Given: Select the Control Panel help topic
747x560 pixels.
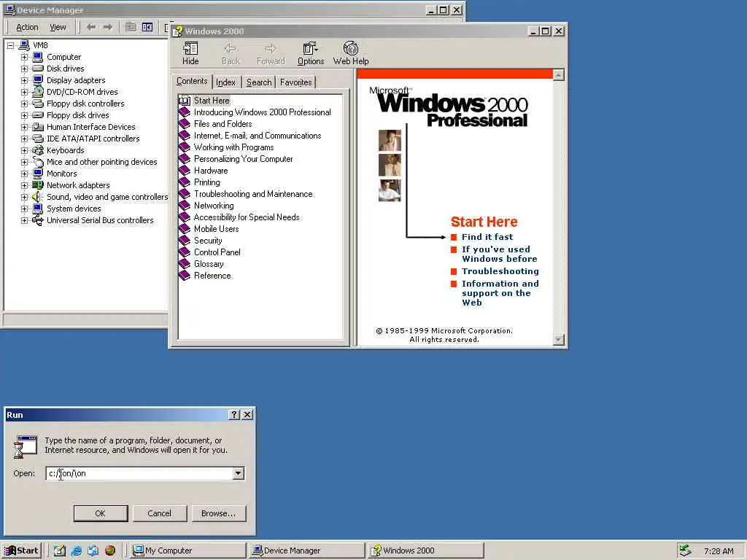Looking at the screenshot, I should (x=217, y=252).
